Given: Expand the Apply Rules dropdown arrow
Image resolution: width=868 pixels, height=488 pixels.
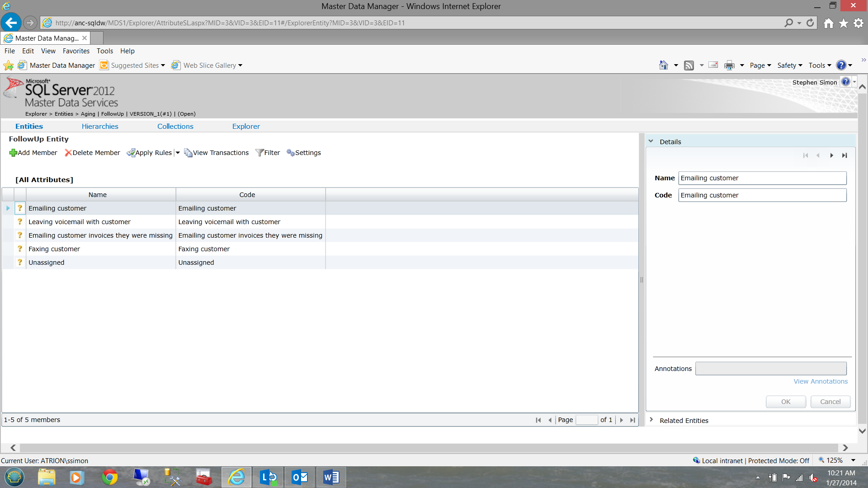Looking at the screenshot, I should pos(178,153).
